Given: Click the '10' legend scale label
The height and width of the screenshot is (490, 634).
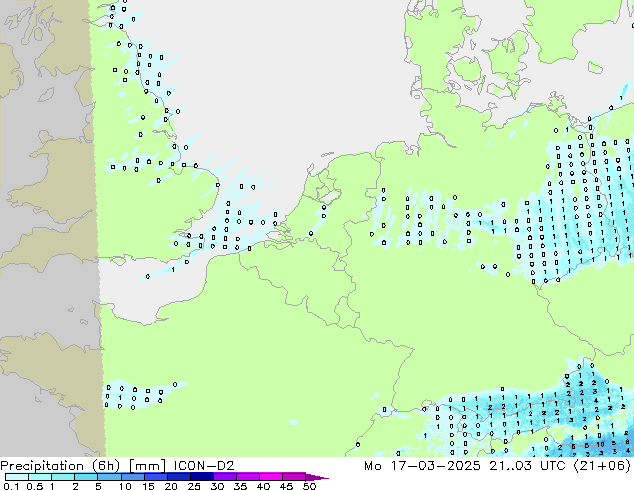Looking at the screenshot, I should tap(125, 486).
